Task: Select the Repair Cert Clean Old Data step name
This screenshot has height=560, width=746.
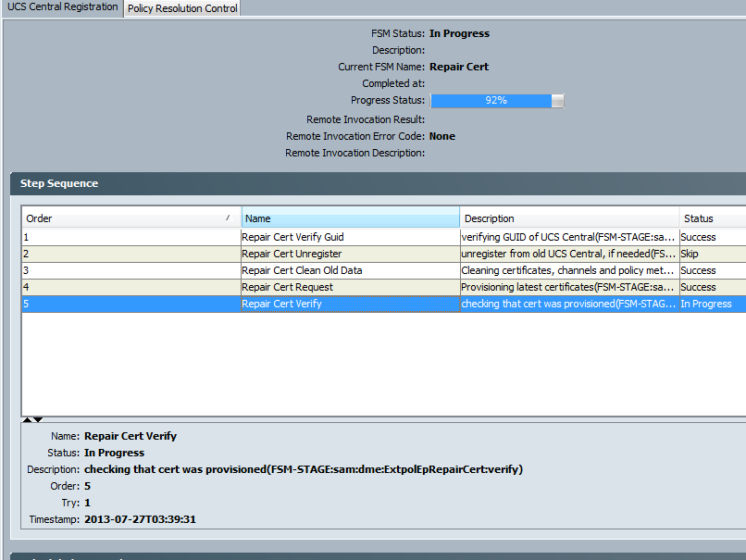Action: (302, 270)
